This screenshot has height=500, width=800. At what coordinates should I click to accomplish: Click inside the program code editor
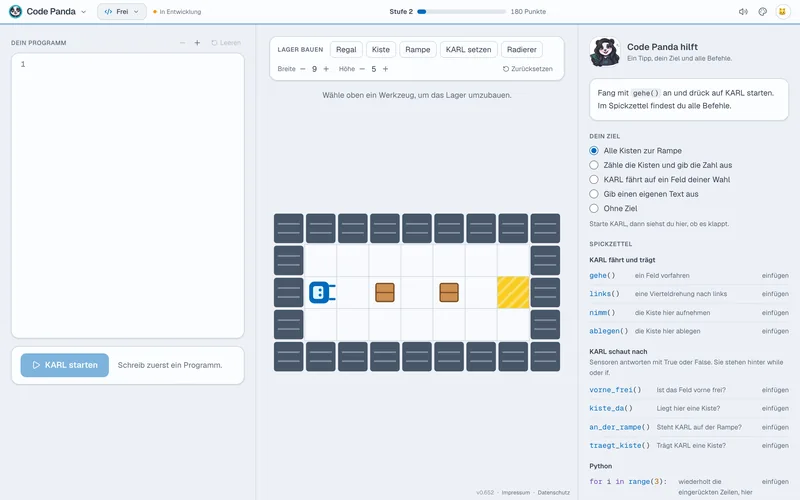point(128,195)
